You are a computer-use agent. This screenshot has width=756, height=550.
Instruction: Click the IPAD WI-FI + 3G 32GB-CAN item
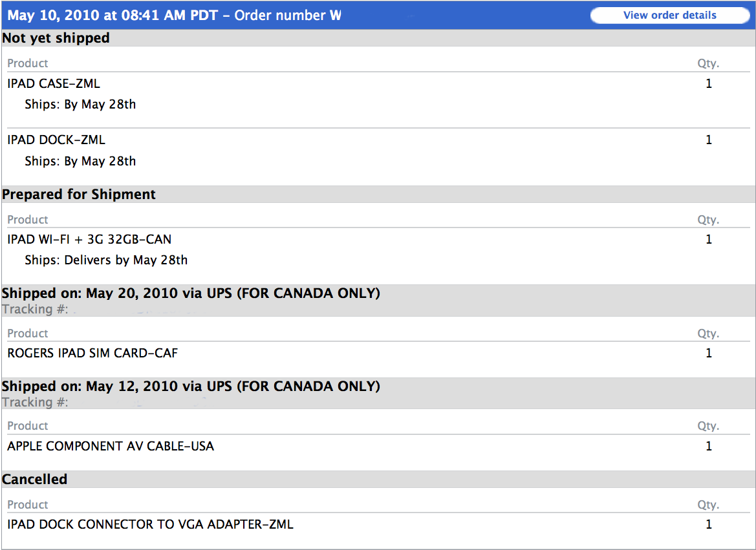coord(89,239)
